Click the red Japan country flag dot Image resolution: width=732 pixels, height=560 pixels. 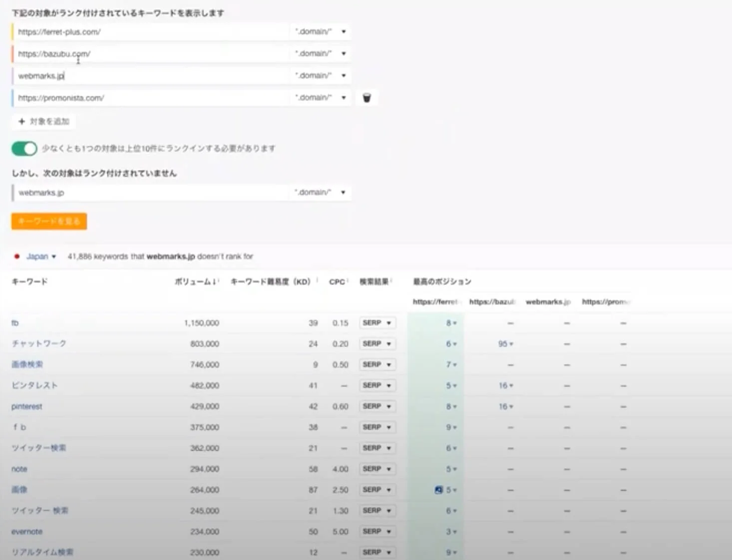tap(17, 257)
